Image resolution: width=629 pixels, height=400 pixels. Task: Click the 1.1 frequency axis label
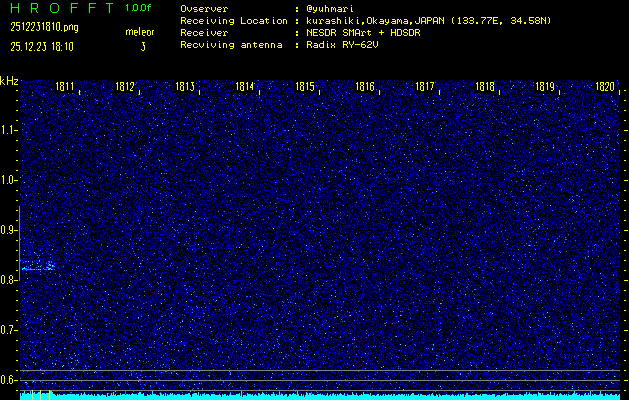(9, 129)
